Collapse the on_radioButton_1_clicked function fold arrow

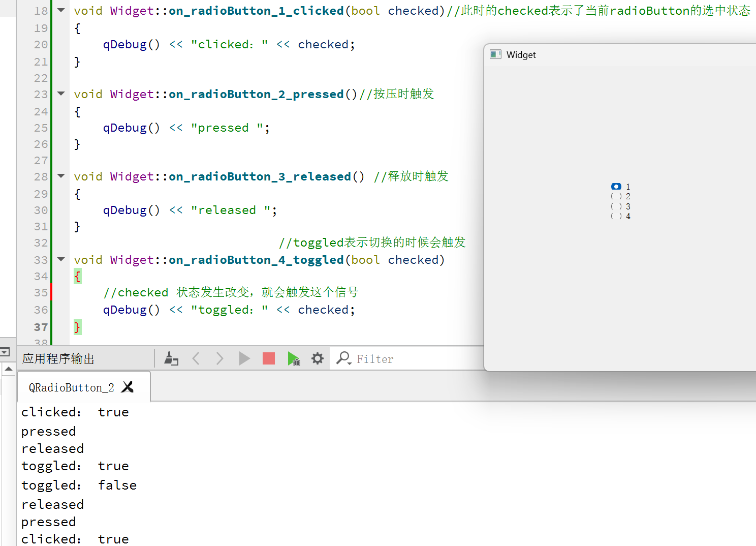pyautogui.click(x=61, y=10)
